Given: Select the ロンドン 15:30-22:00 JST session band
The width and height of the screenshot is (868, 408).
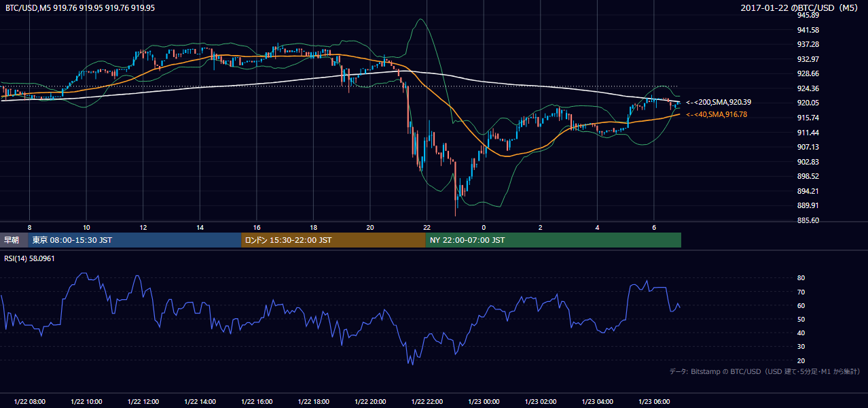Looking at the screenshot, I should coord(333,240).
